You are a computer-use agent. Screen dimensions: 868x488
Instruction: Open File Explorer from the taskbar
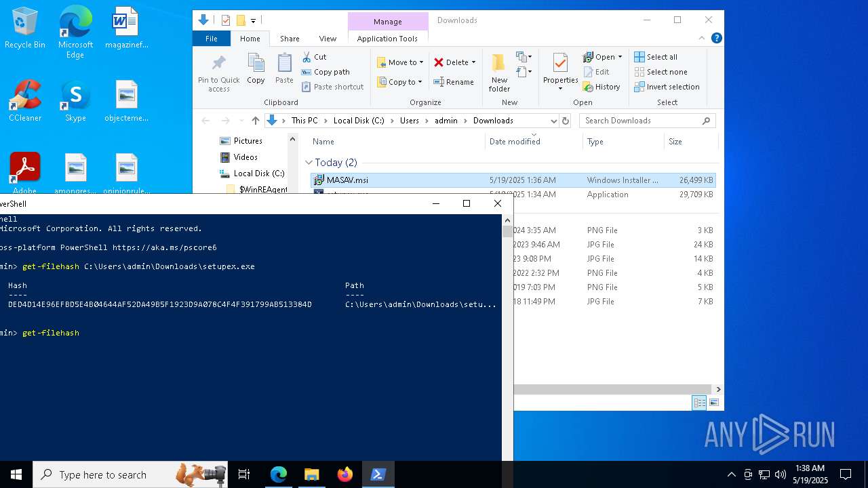[312, 474]
